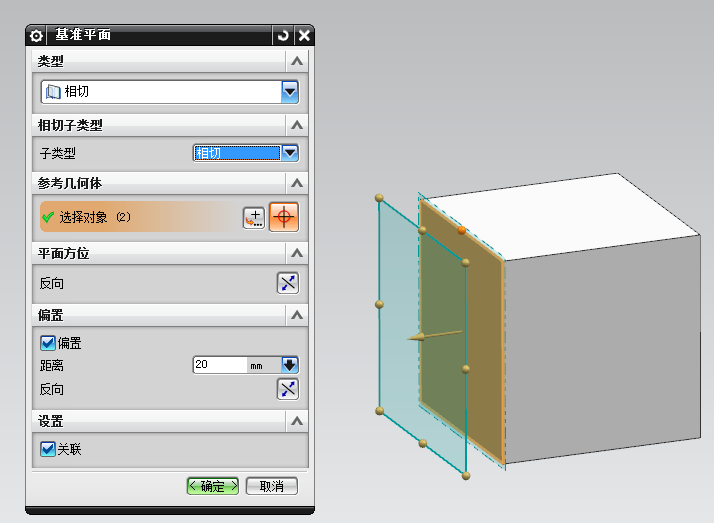Close the 基准平面 dialog
The height and width of the screenshot is (523, 714).
pyautogui.click(x=304, y=35)
